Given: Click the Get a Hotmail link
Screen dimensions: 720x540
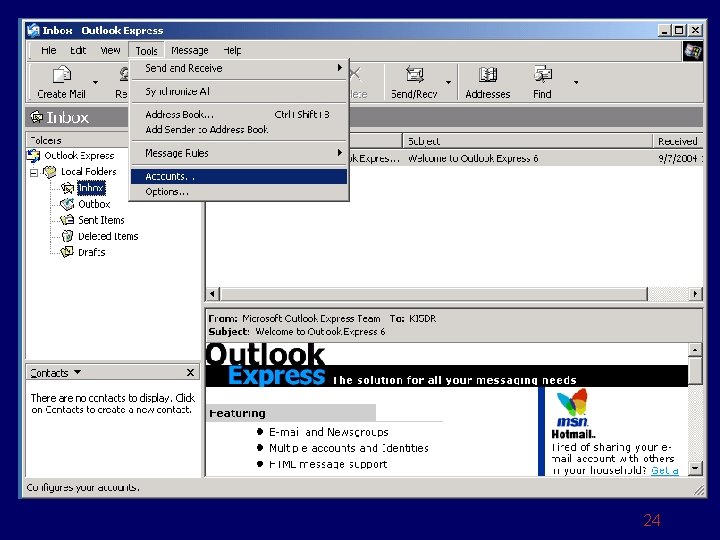Looking at the screenshot, I should click(664, 470).
